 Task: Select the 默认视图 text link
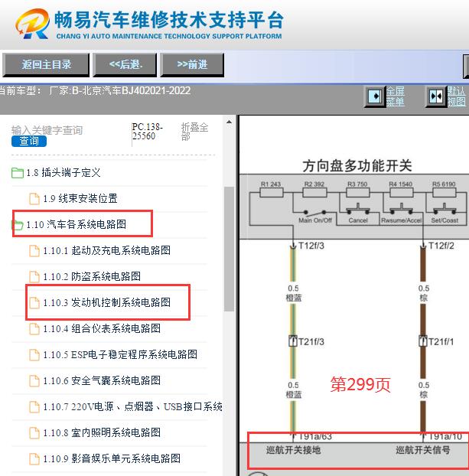456,96
